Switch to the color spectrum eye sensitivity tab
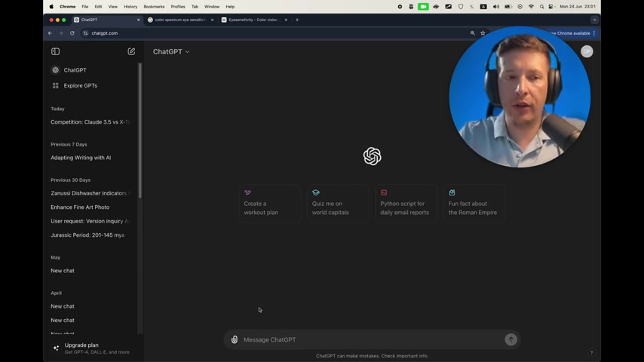 click(x=180, y=20)
